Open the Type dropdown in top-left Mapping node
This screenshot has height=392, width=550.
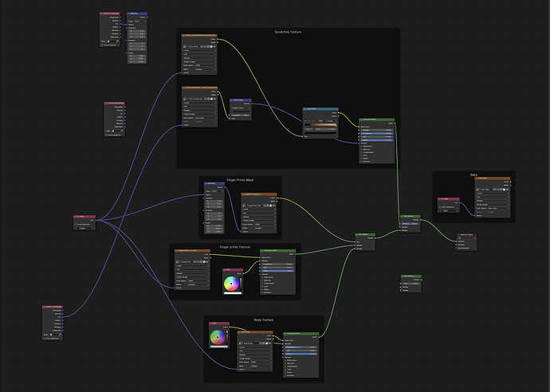point(140,21)
